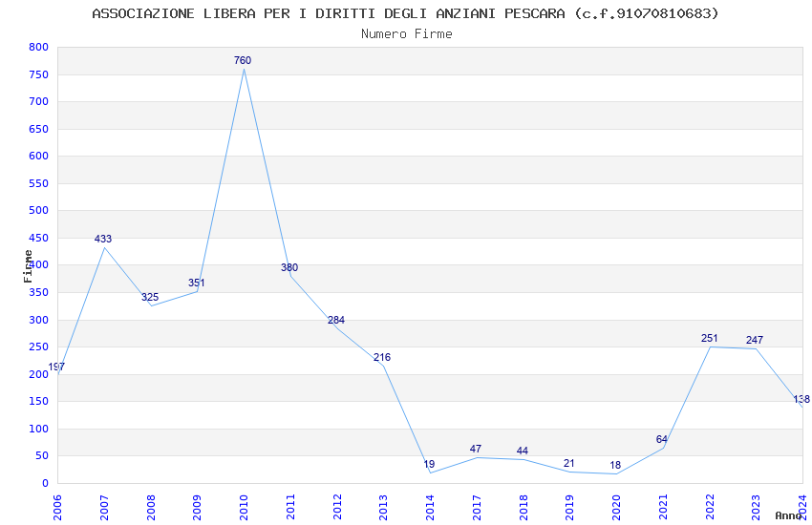Image resolution: width=812 pixels, height=525 pixels.
Task: Click the data label 351
Action: 196,283
